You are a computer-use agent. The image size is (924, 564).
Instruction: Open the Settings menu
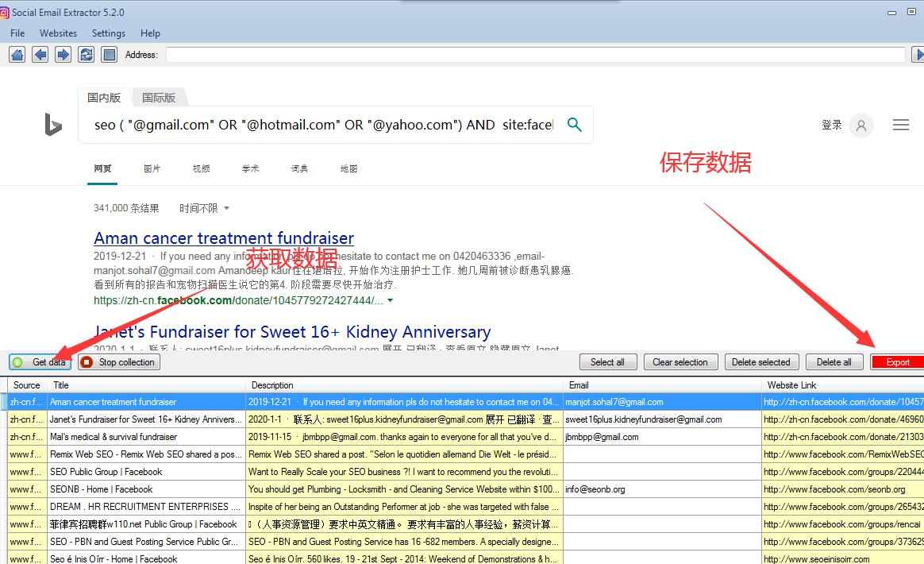(109, 33)
